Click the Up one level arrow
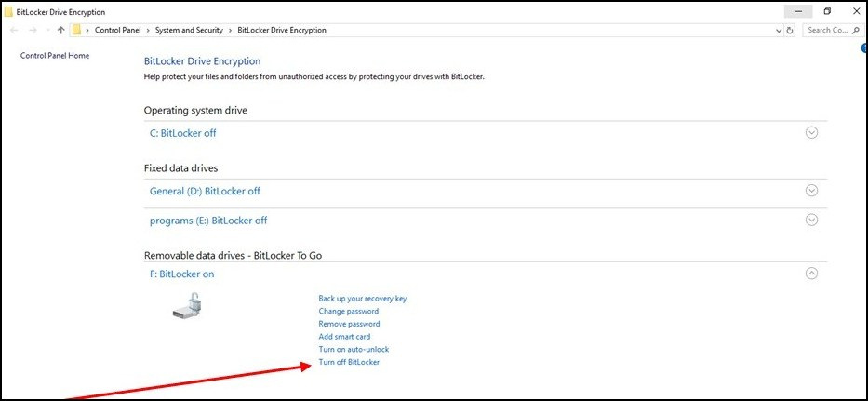 [60, 31]
